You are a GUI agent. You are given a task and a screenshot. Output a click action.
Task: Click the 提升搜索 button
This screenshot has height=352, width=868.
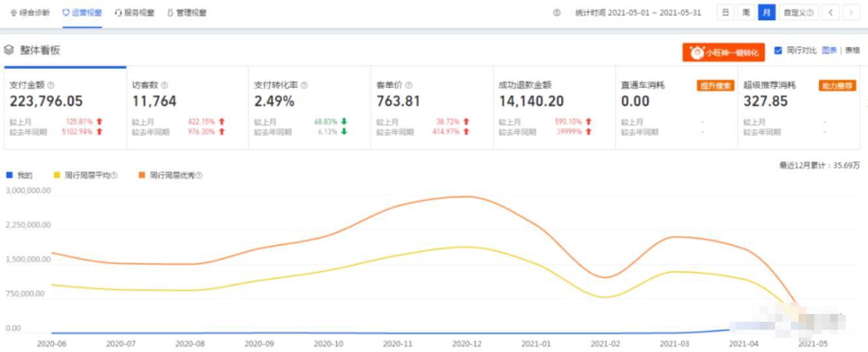pos(715,85)
